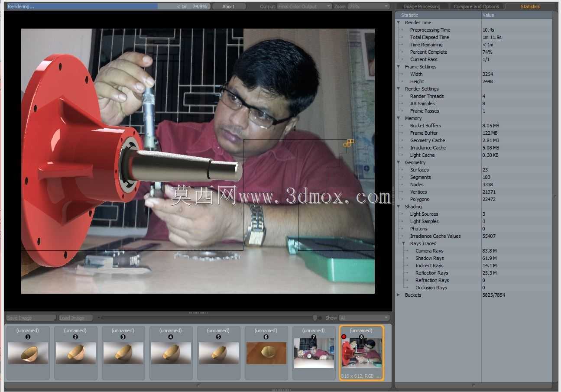Select the wooden bowl thumbnail number 6
561x392 pixels.
coord(266,353)
